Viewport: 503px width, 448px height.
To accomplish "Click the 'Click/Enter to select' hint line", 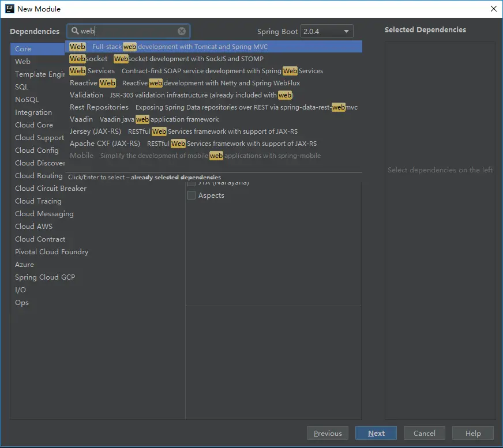I will coord(144,178).
